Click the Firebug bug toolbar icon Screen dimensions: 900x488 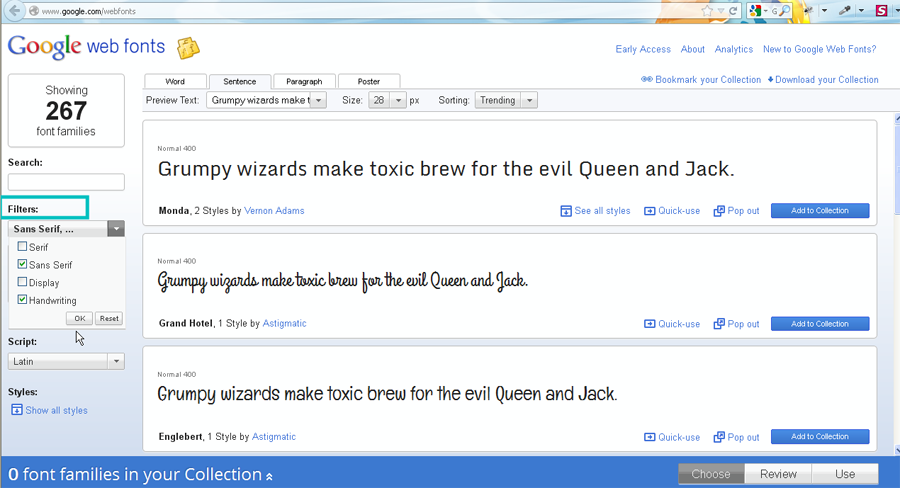(809, 10)
